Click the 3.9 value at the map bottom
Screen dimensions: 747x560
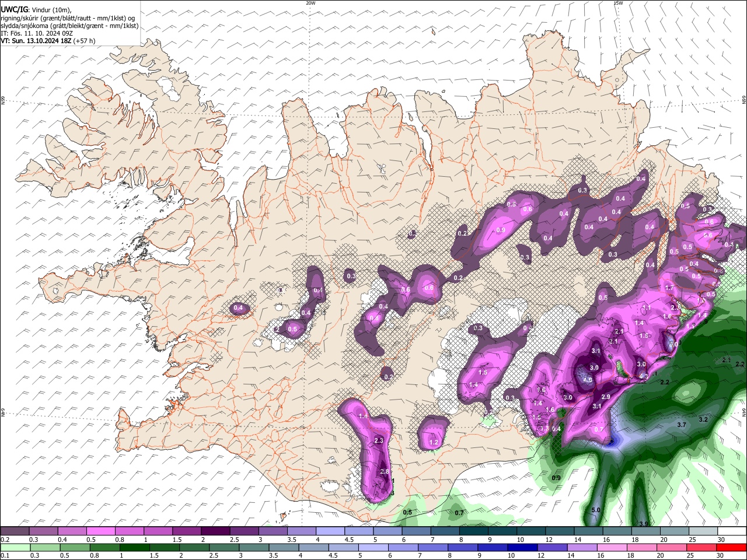point(644,524)
